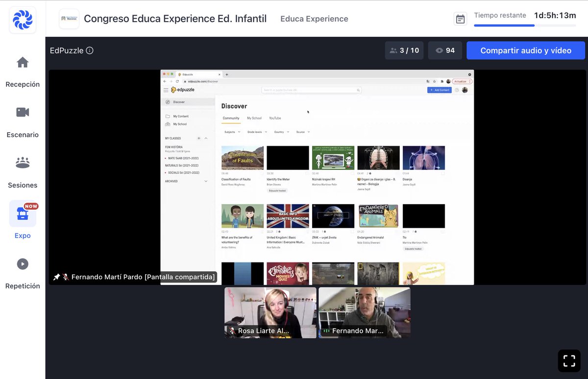Open the Grade levels filter dropdown
Image resolution: width=588 pixels, height=379 pixels.
click(x=256, y=132)
